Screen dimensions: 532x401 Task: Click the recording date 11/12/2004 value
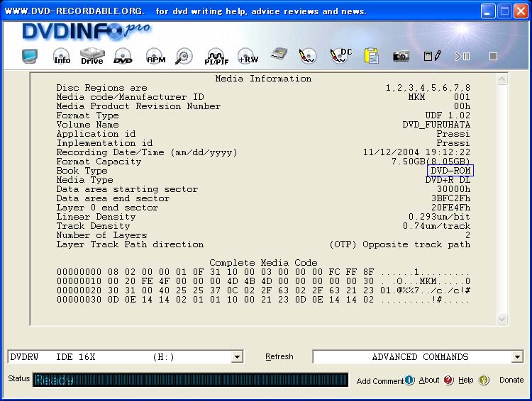tap(416, 152)
